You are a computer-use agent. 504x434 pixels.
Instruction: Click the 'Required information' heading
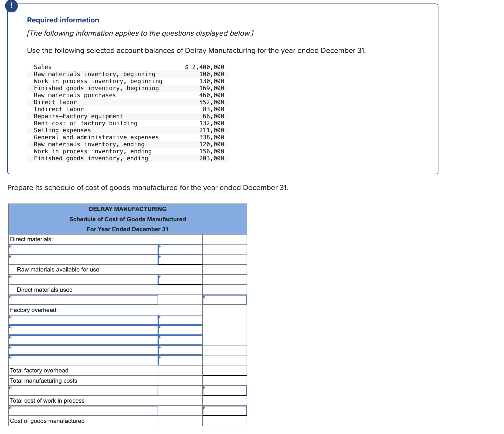tap(63, 20)
